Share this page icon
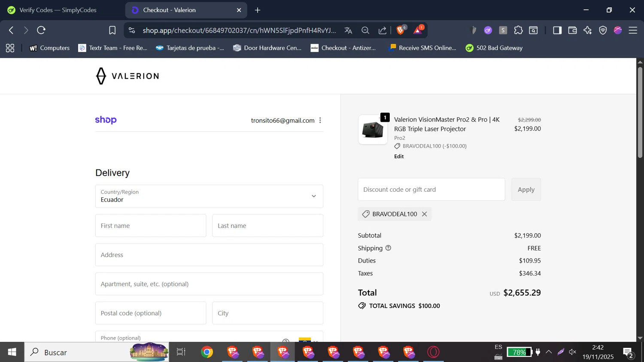 (382, 30)
